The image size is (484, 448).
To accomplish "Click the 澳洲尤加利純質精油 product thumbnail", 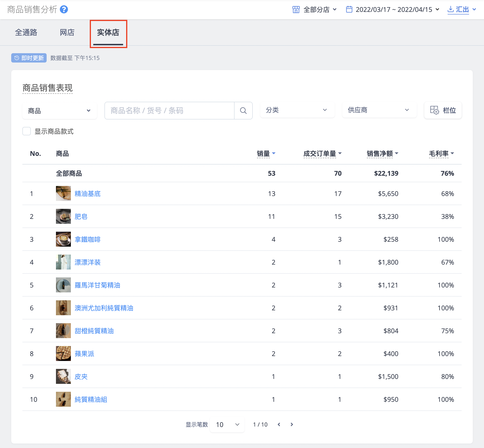I will point(63,308).
